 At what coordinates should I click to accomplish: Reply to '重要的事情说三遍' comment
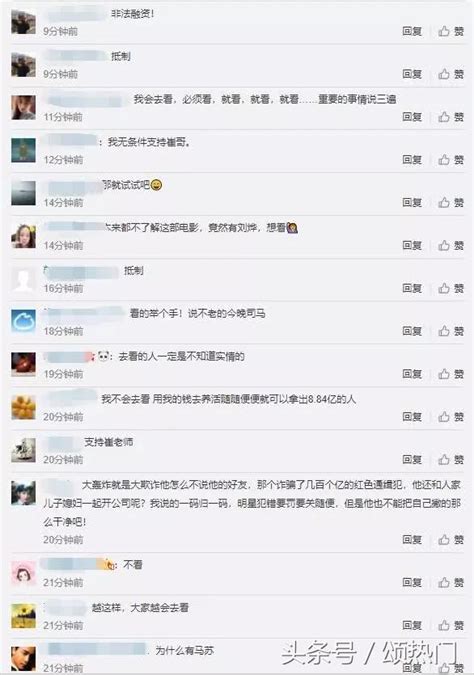point(412,117)
